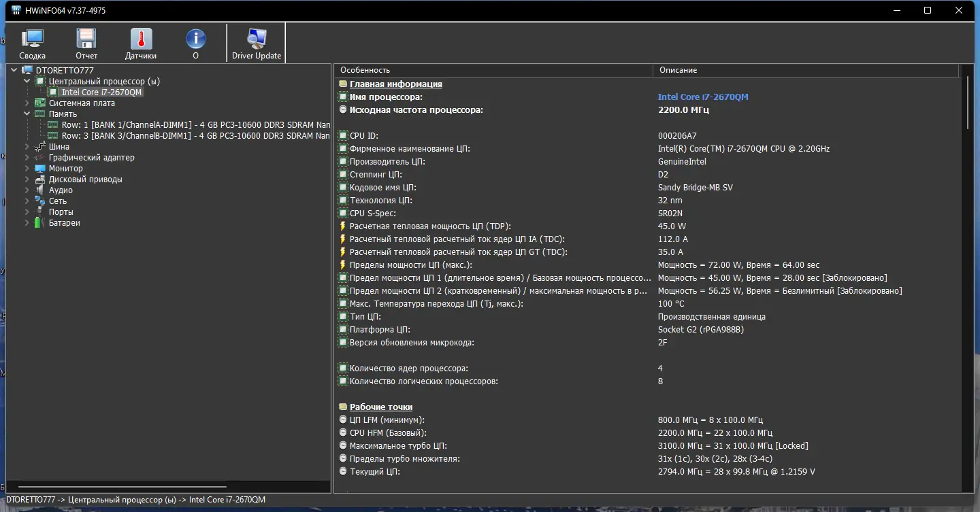Expand the Монитор branch
Screen dimensions: 980x512
27,168
